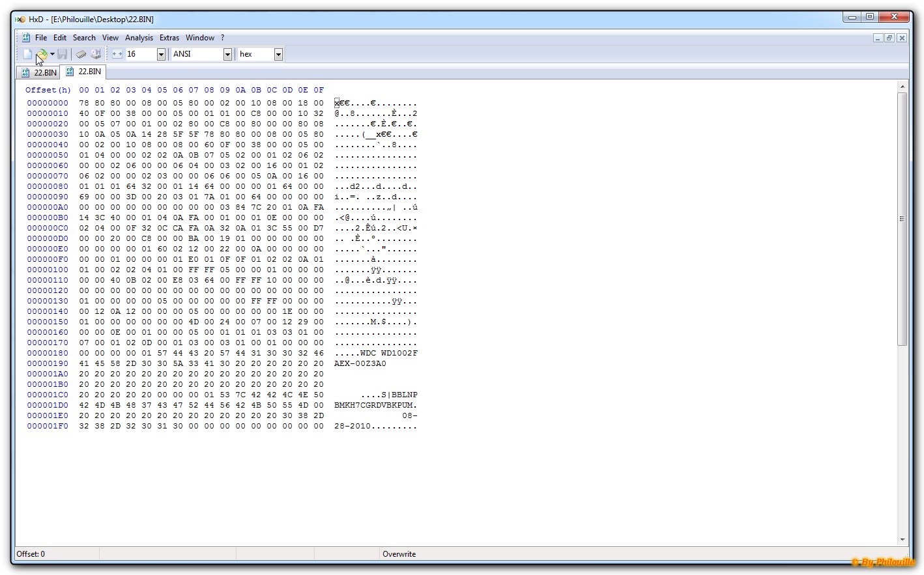Click the ? help menu
Viewport: 924px width, 575px height.
tap(222, 38)
